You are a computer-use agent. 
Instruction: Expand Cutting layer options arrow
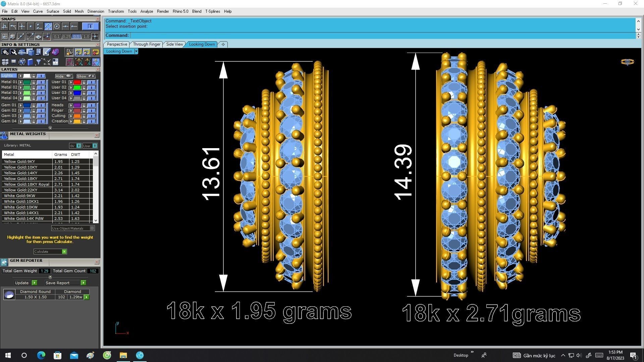point(71,116)
